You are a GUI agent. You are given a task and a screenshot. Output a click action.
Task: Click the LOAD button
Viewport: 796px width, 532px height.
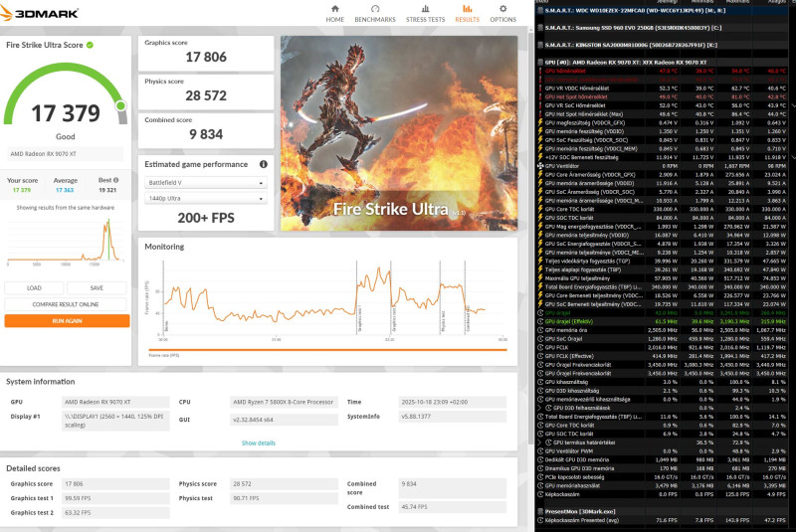pyautogui.click(x=34, y=288)
